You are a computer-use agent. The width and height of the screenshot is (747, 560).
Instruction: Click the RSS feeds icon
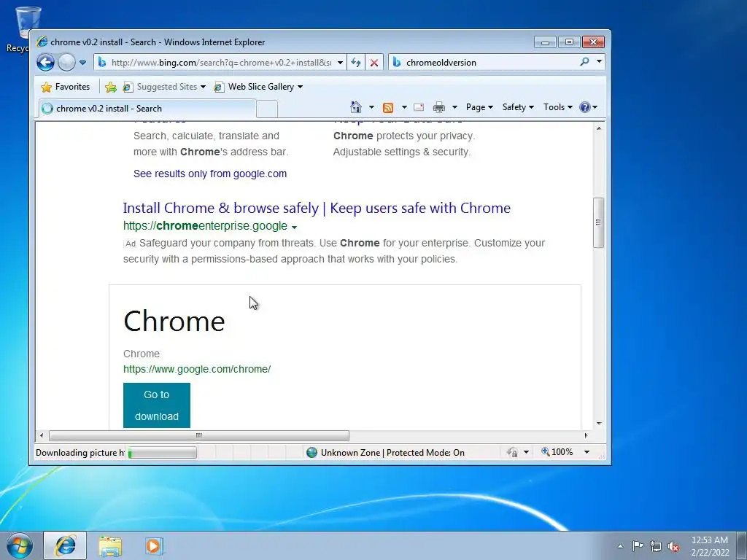coord(388,108)
